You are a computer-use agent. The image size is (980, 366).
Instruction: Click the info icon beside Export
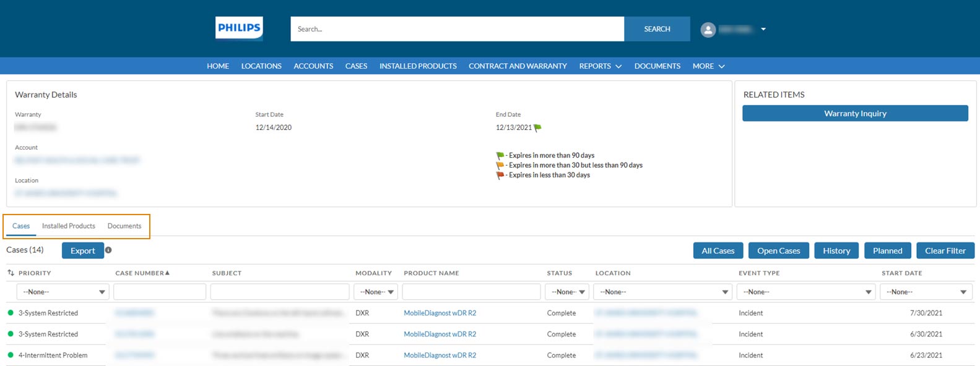[x=108, y=250]
